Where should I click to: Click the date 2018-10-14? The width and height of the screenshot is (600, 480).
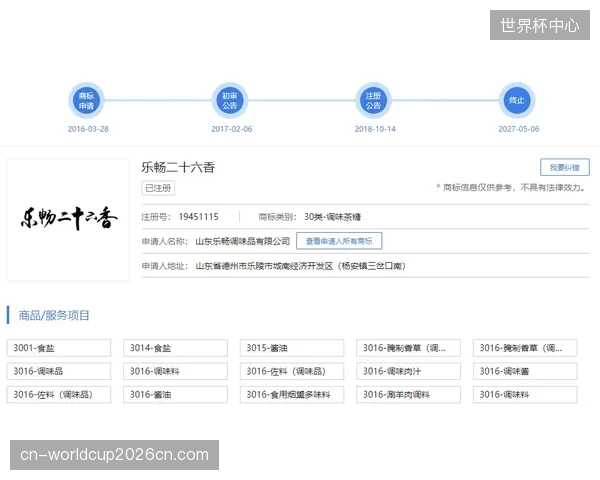point(375,129)
